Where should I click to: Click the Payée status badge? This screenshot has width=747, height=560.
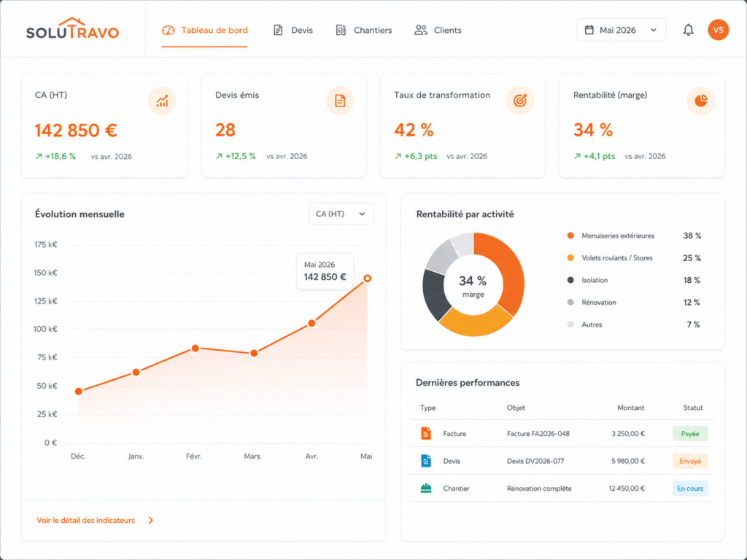click(x=690, y=434)
